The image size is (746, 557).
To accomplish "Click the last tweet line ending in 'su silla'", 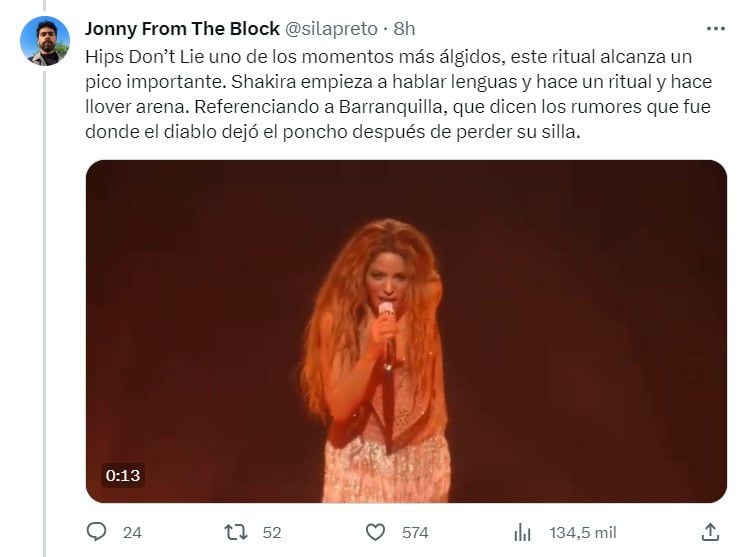I will pos(333,132).
